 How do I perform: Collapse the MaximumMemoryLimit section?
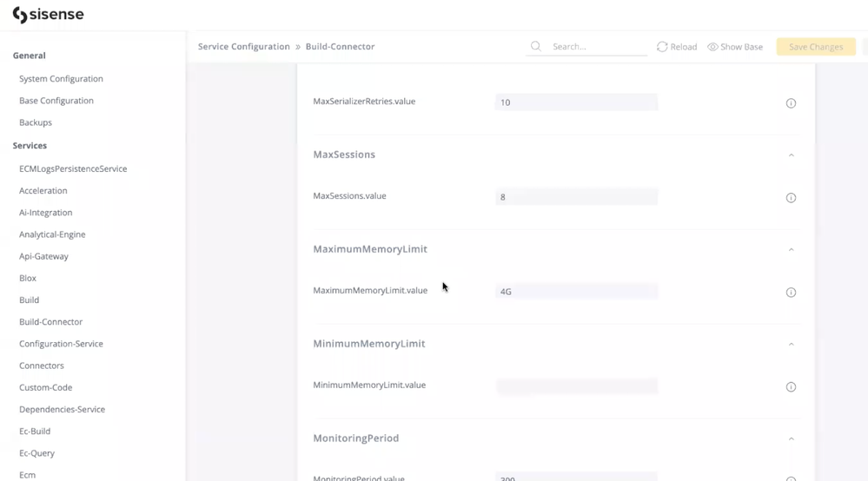click(791, 250)
